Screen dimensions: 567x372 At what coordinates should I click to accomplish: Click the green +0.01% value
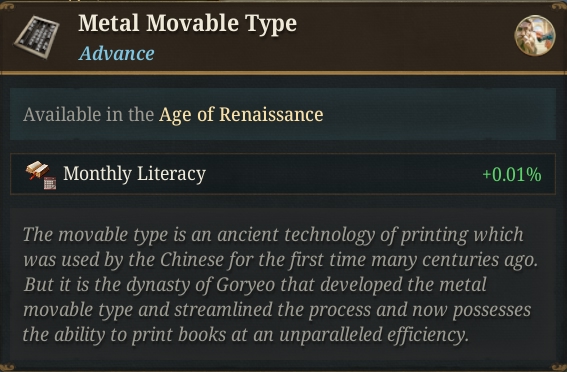(x=512, y=174)
